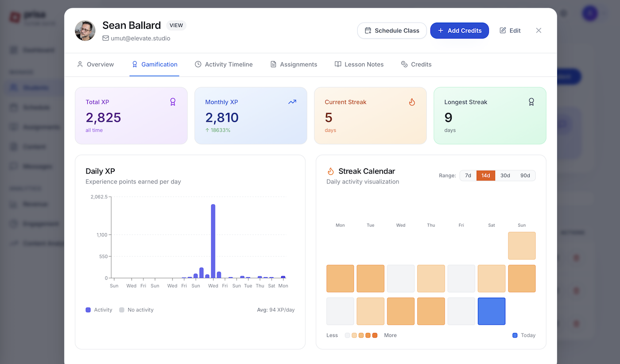The height and width of the screenshot is (364, 620).
Task: Switch streak range to 30d
Action: (505, 175)
